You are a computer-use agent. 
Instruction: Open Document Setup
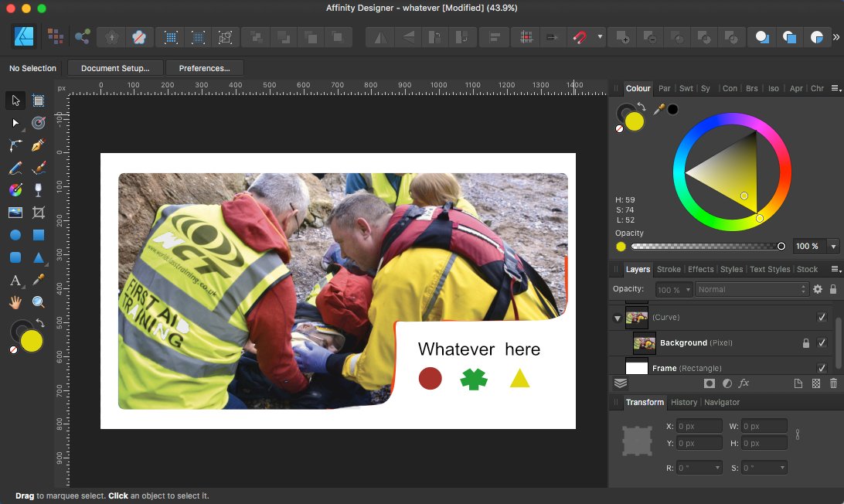click(x=114, y=67)
